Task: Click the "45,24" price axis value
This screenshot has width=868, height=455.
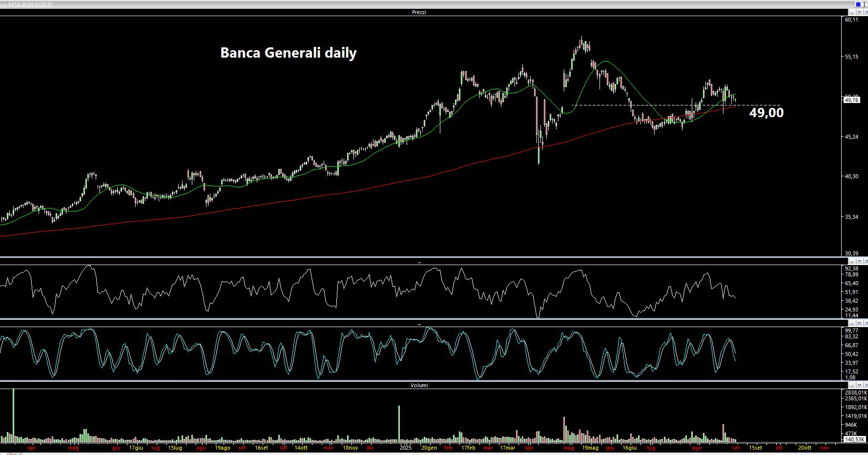Action: pos(851,137)
